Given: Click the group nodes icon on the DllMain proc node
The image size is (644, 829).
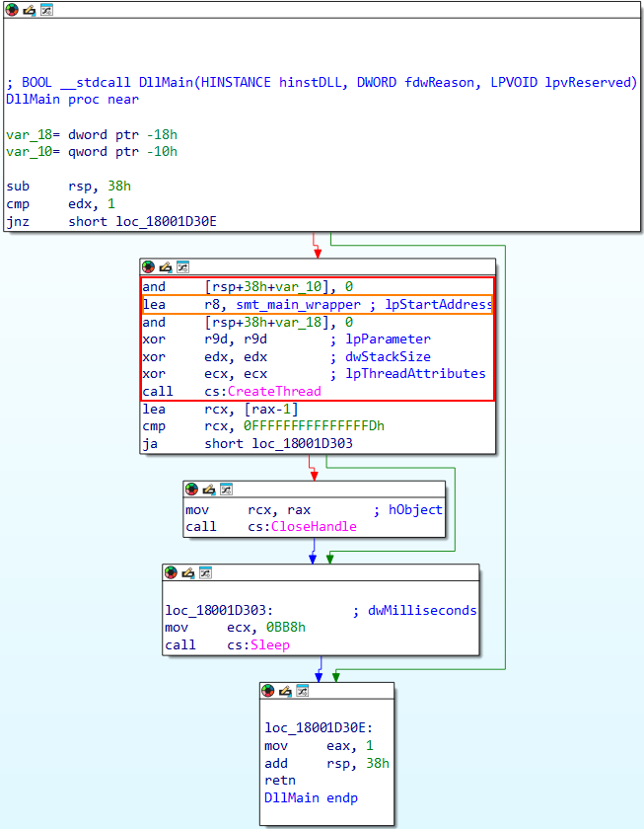Looking at the screenshot, I should pyautogui.click(x=45, y=10).
